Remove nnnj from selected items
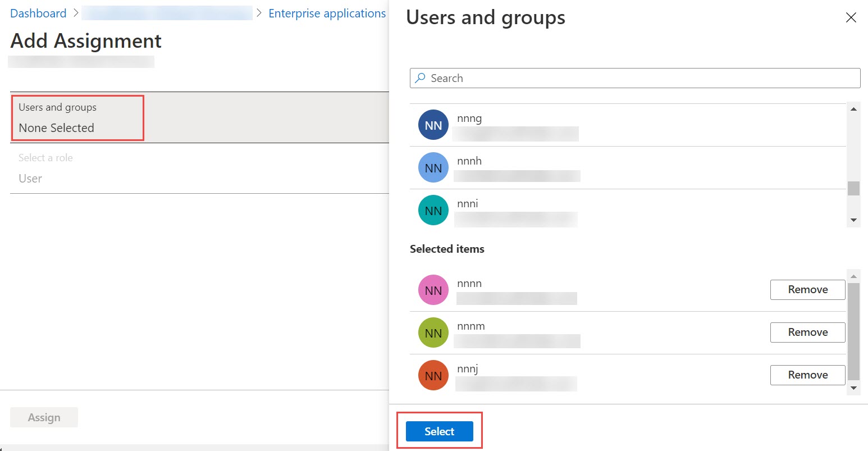This screenshot has height=451, width=868. coord(807,375)
